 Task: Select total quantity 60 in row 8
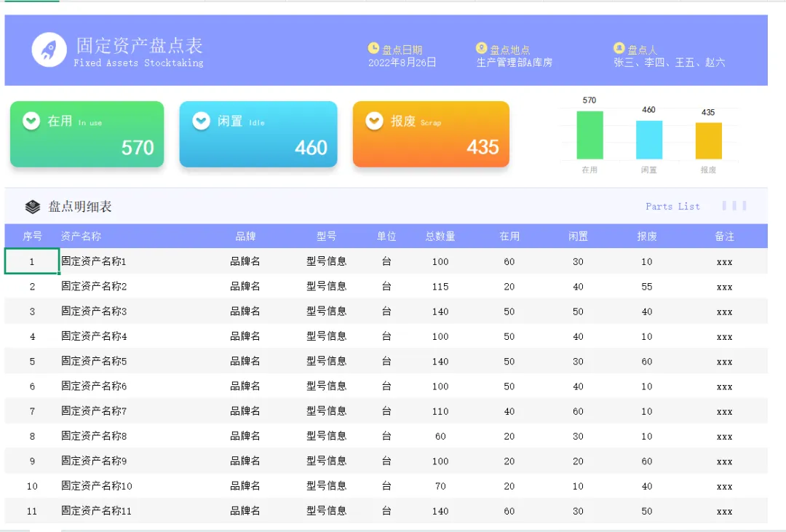[440, 437]
